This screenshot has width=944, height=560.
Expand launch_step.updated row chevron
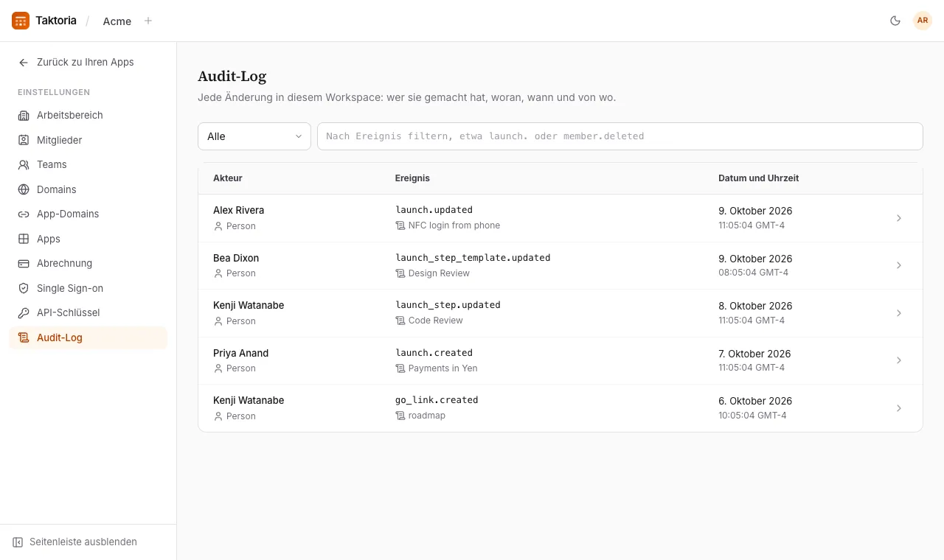tap(899, 313)
